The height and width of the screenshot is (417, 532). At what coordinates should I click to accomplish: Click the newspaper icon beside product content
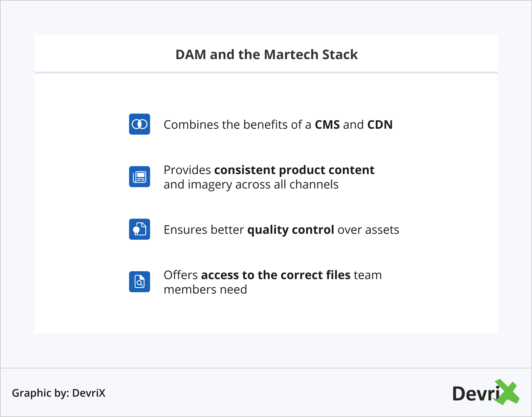click(x=140, y=177)
